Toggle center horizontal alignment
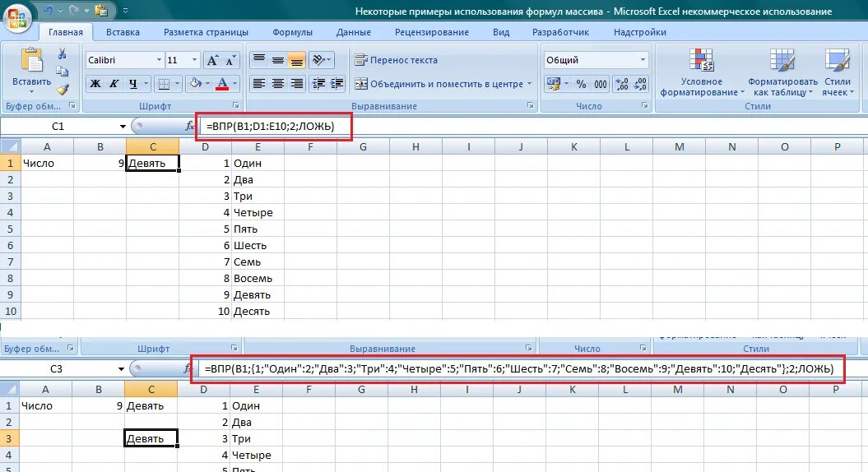The width and height of the screenshot is (868, 472). pos(278,84)
